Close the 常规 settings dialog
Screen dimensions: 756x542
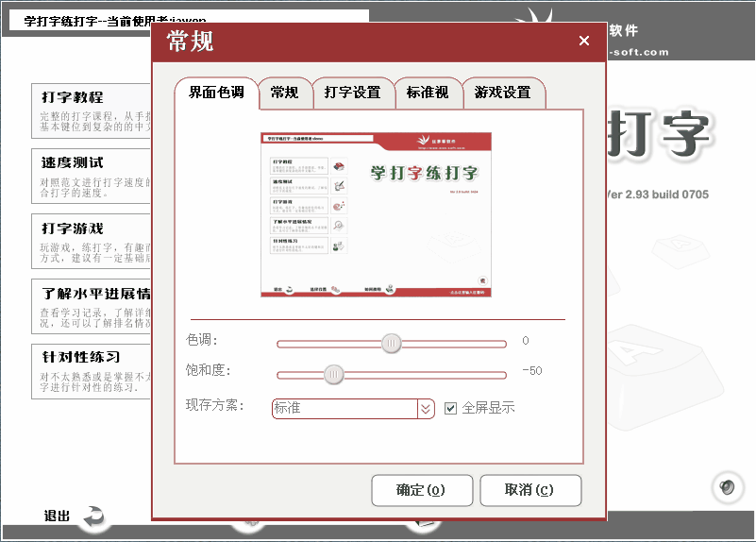(583, 41)
